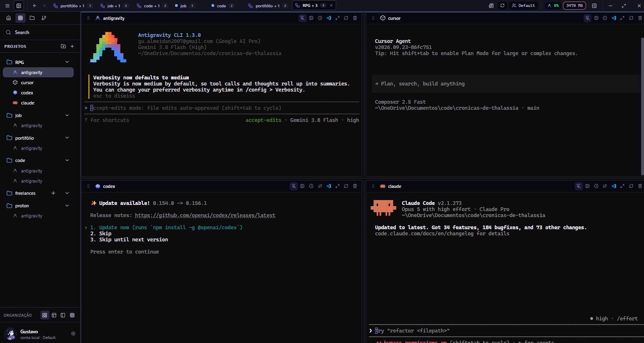
Task: Collapse the portifólio project folder
Action: (67, 138)
